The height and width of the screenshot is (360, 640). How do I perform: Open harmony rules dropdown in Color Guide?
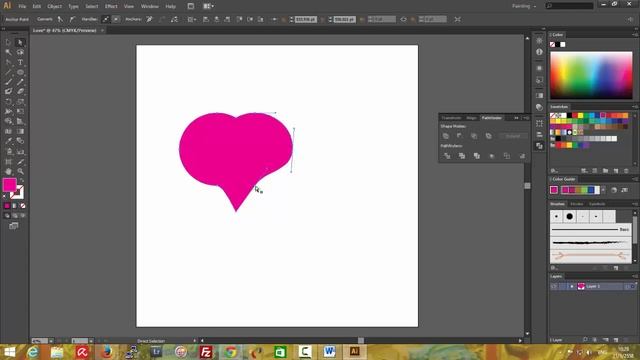coord(603,190)
